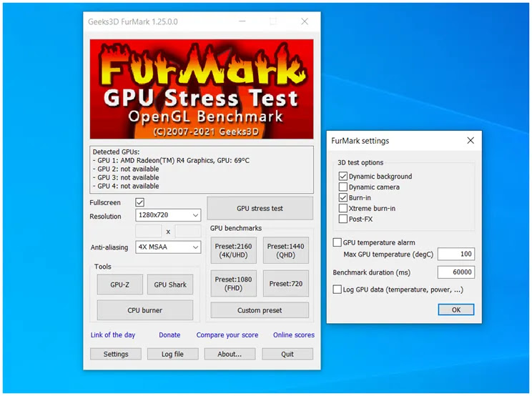Image resolution: width=532 pixels, height=396 pixels.
Task: Expand the Anti-aliasing 4X MSAA dropdown
Action: click(168, 247)
